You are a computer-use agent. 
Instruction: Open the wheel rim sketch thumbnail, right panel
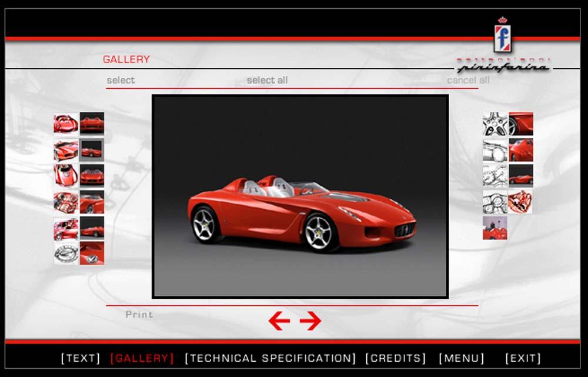495,124
